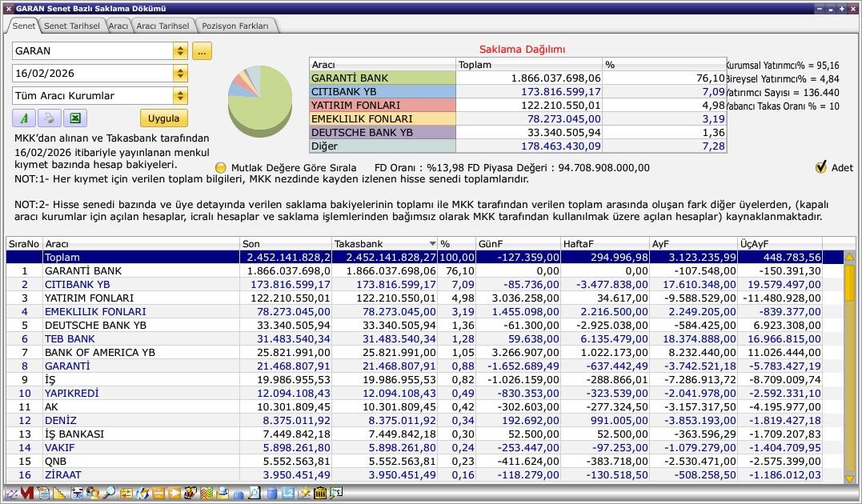862x504 pixels.
Task: Sort by the Takasbank column header
Action: click(385, 244)
